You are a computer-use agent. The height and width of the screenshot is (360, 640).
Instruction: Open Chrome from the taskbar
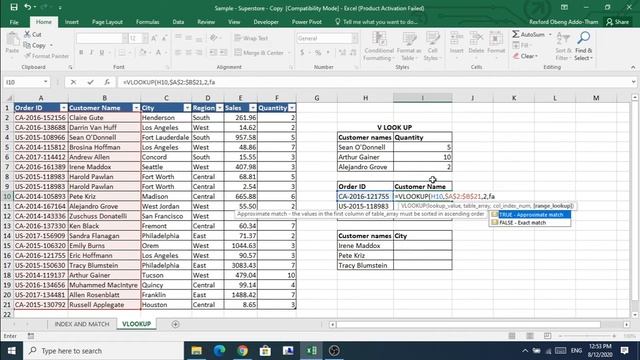pos(242,351)
